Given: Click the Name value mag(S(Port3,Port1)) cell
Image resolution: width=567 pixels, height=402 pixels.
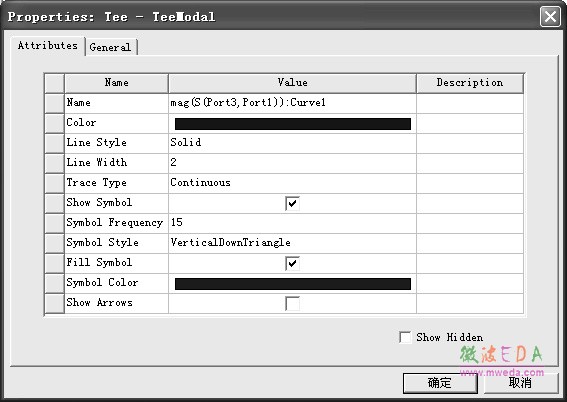Looking at the screenshot, I should (x=292, y=103).
